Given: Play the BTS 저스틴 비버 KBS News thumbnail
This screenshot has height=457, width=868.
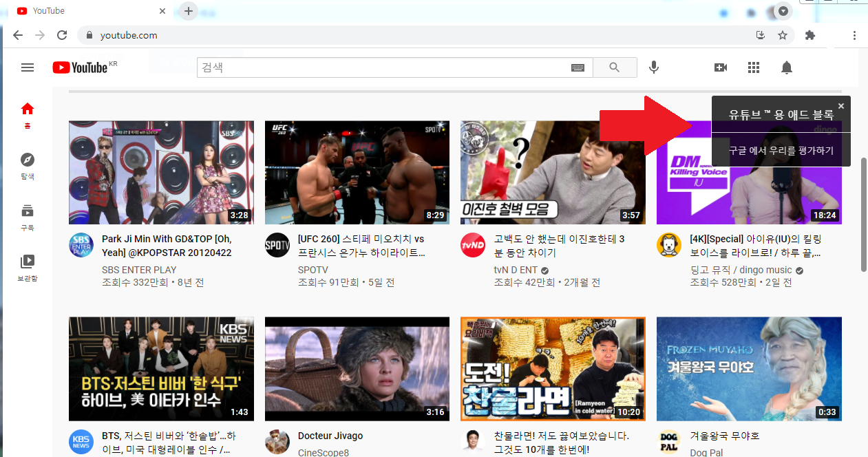Looking at the screenshot, I should (x=161, y=369).
